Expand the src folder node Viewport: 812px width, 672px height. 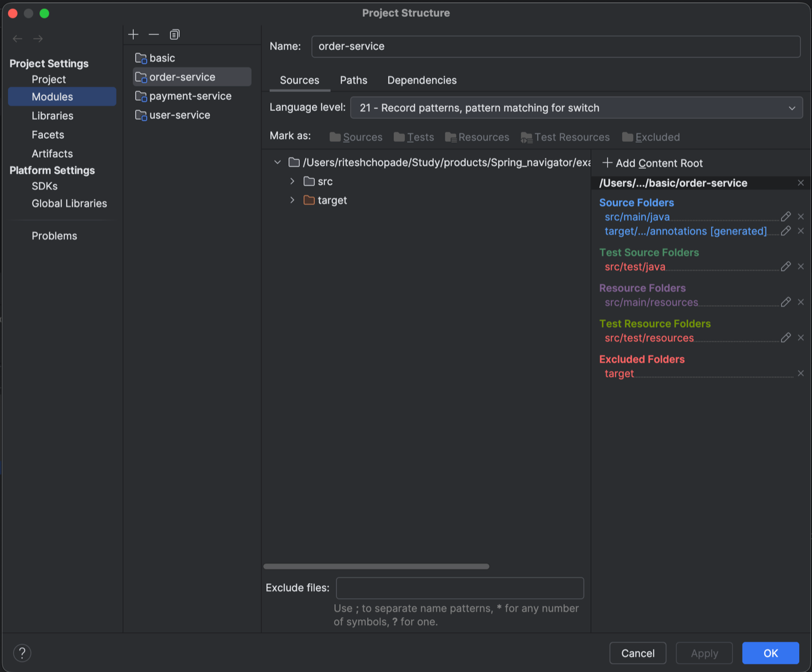(292, 182)
